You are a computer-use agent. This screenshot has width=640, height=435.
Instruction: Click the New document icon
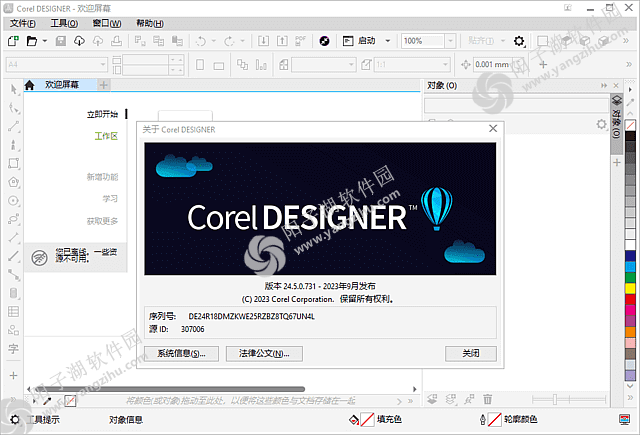13,41
